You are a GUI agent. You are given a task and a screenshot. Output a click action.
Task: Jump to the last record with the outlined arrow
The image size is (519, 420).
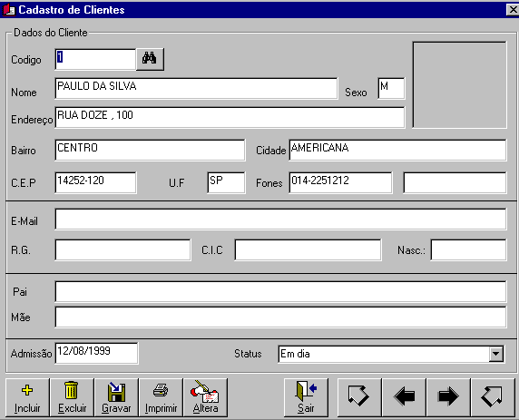(x=493, y=397)
